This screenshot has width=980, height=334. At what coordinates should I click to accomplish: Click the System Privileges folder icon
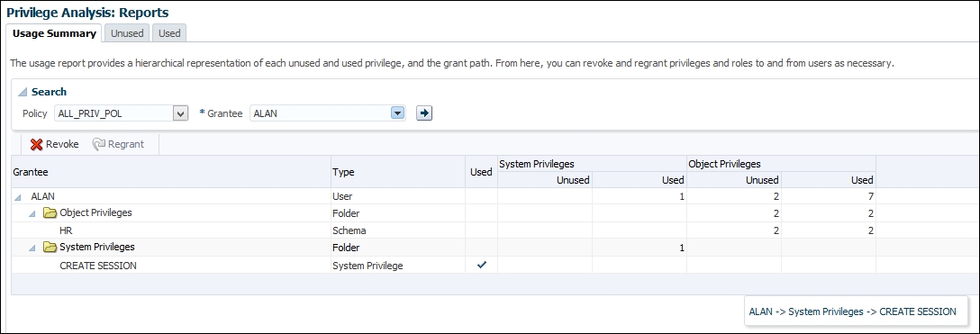(50, 248)
